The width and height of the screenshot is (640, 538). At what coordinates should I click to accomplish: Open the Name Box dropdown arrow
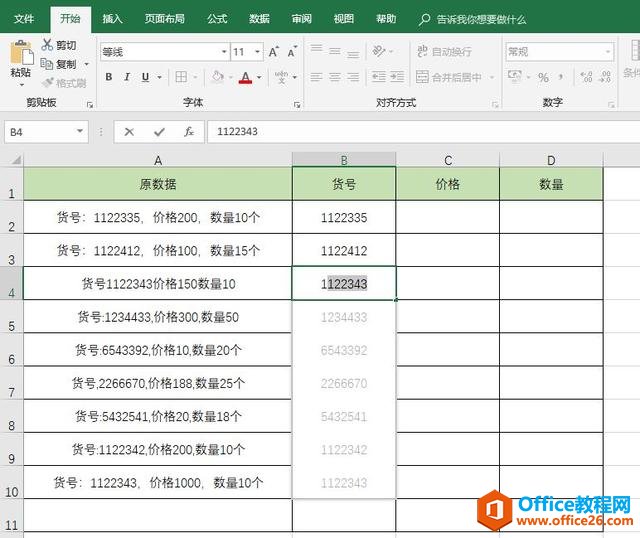[80, 131]
